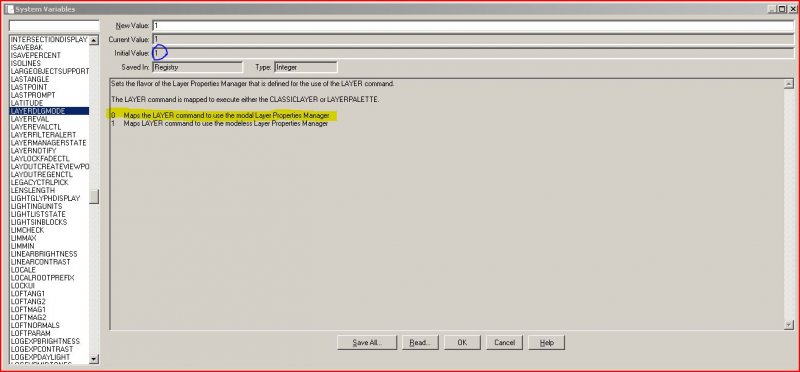This screenshot has height=372, width=800.
Task: Cancel the System Variables dialog
Action: click(504, 342)
